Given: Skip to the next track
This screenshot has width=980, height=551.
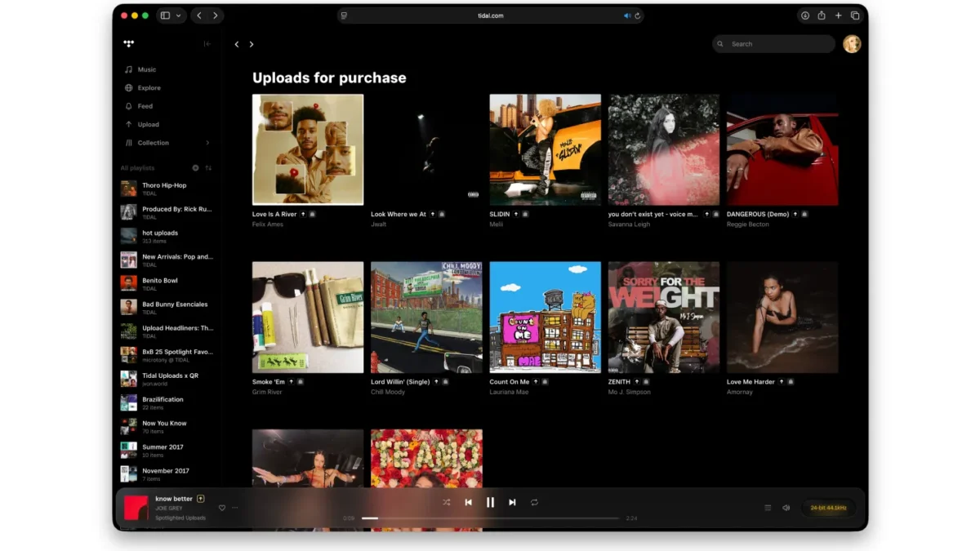Looking at the screenshot, I should (512, 503).
